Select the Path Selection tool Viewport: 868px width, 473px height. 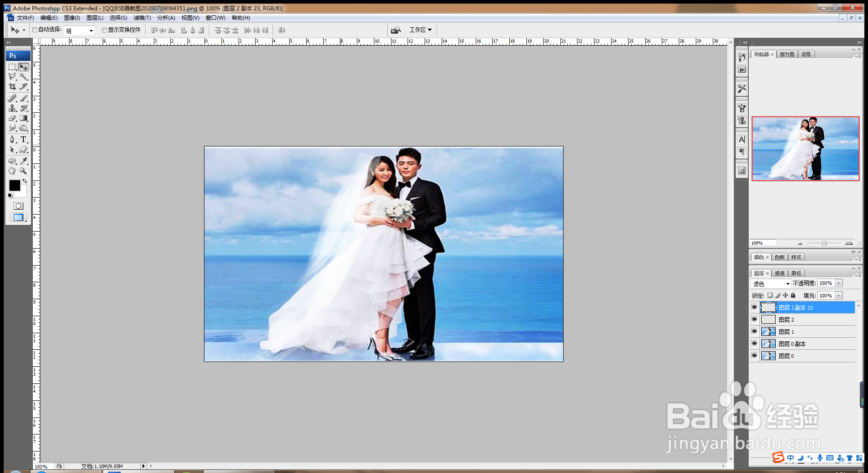pos(12,150)
